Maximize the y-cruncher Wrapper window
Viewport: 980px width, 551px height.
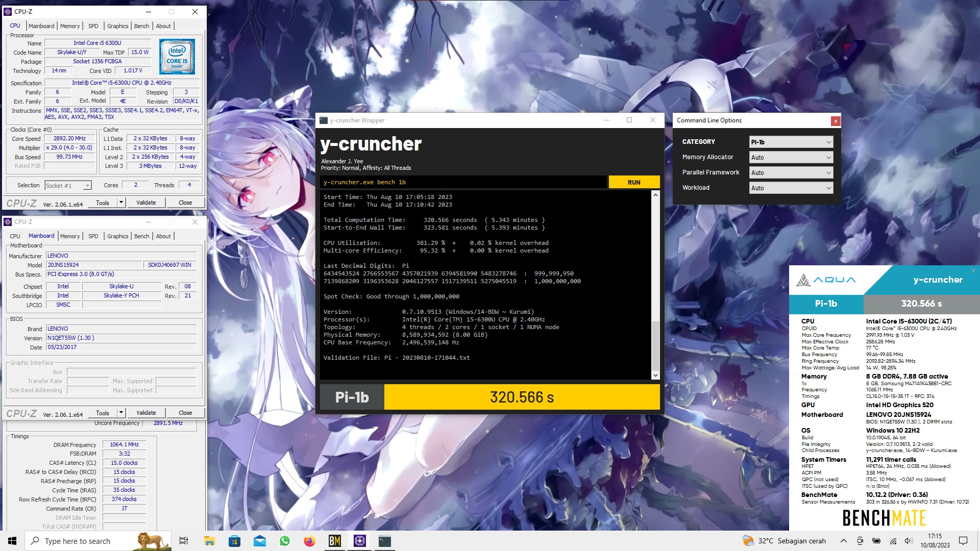click(629, 120)
